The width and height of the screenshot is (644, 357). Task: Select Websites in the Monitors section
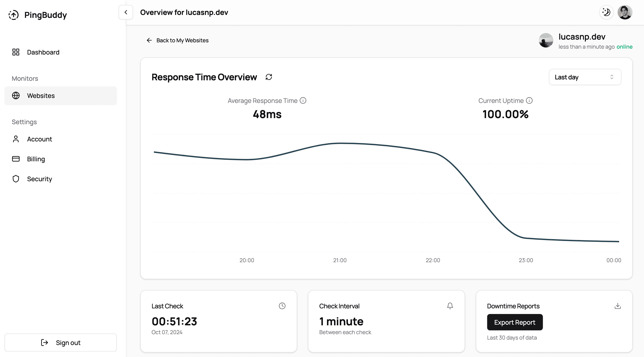coord(60,95)
